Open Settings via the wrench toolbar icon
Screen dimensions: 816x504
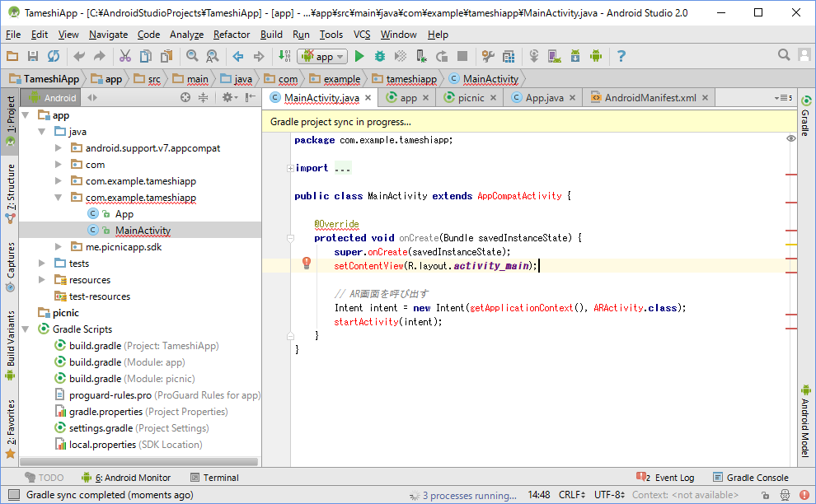[x=488, y=56]
